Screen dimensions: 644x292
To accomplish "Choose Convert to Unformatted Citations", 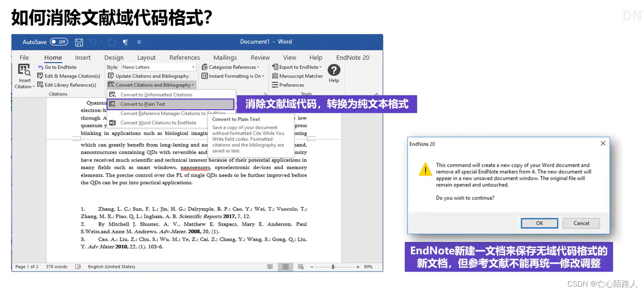I will point(156,95).
